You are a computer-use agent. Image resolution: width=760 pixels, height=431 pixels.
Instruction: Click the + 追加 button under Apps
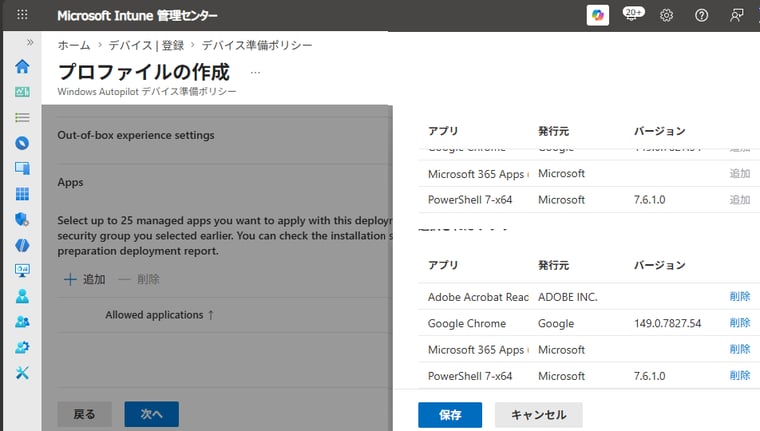85,279
